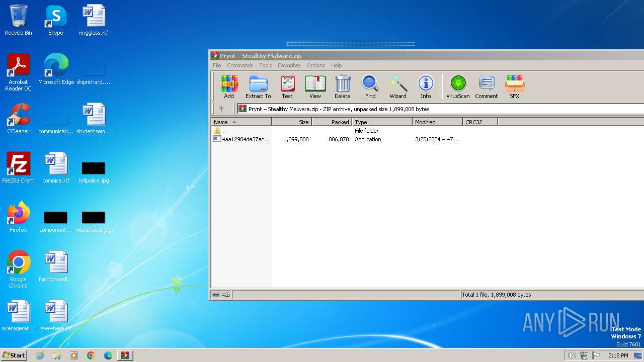This screenshot has height=362, width=644.
Task: Click the Add toolbar icon in WinRAR
Action: [229, 87]
